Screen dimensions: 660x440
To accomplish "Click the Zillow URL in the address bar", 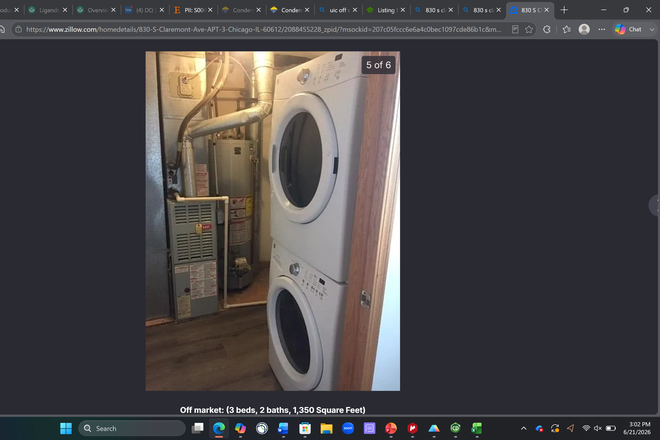I will pos(263,29).
